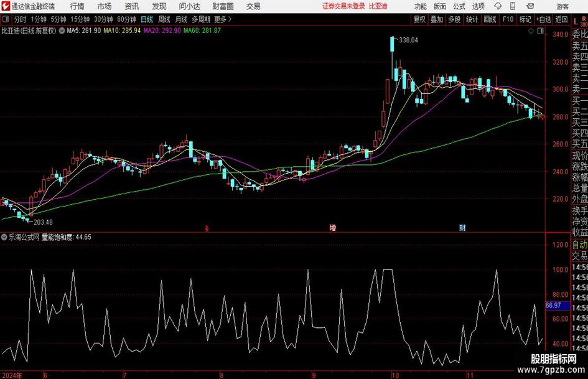Open the mobile phone icon in title bar
Image resolution: width=588 pixels, height=379 pixels.
pyautogui.click(x=513, y=6)
